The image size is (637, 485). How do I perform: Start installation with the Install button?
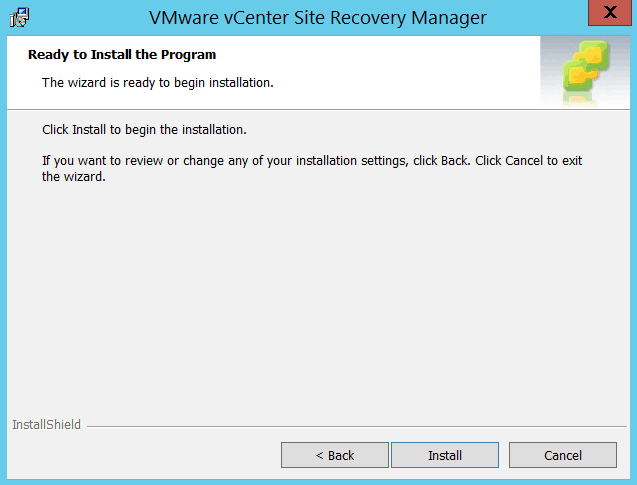tap(445, 455)
